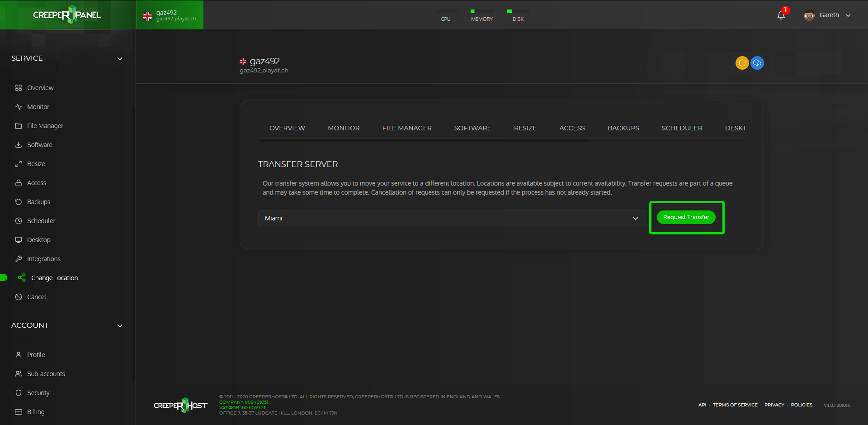Switch to the SCHEDULER tab
868x425 pixels.
[682, 128]
